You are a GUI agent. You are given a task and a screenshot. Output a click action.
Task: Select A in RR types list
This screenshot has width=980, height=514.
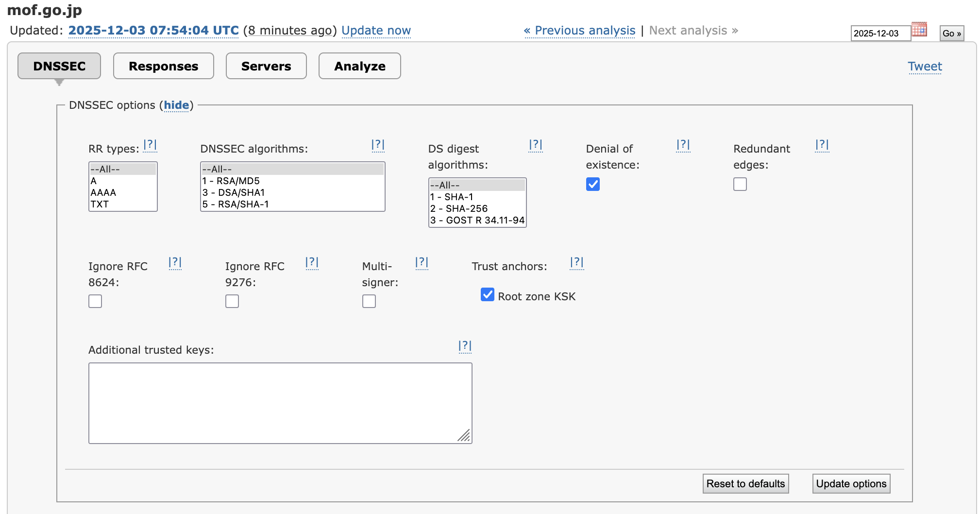[123, 181]
